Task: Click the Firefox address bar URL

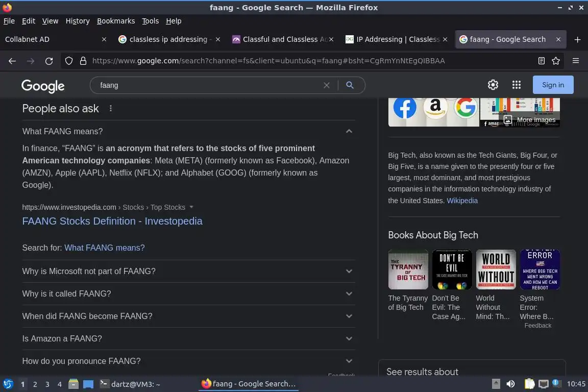Action: pyautogui.click(x=268, y=61)
